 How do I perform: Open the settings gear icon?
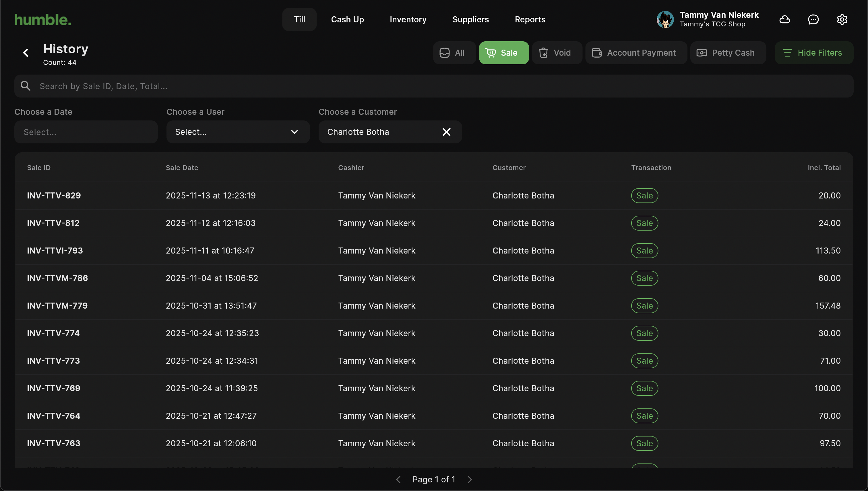point(842,20)
